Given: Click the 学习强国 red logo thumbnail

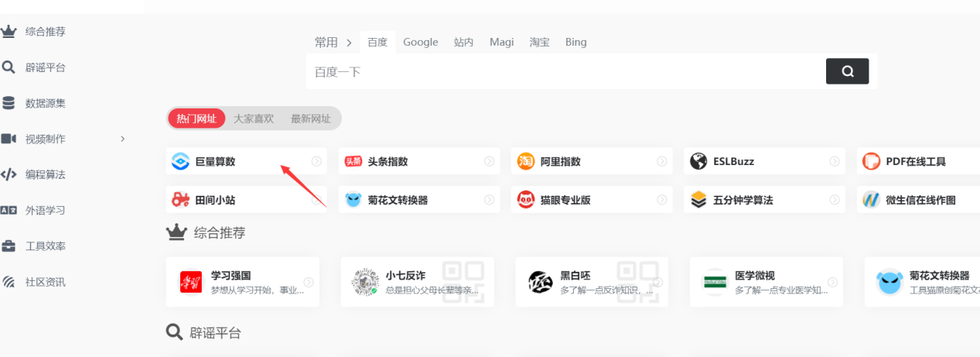Looking at the screenshot, I should [x=191, y=282].
